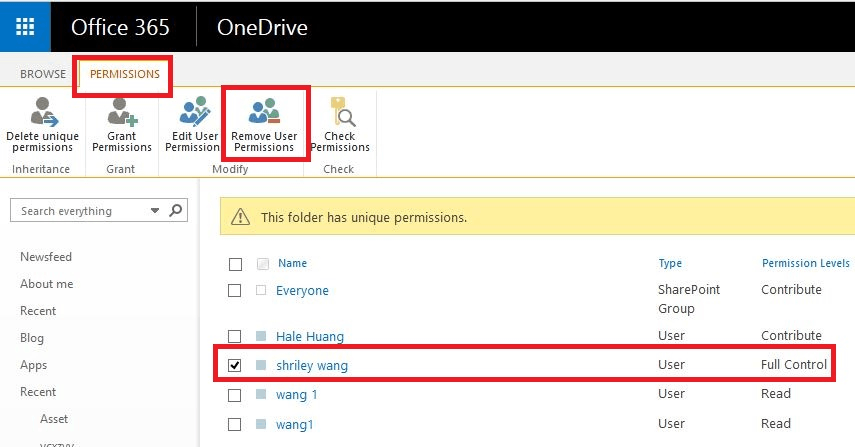
Task: Click the Remove User Permissions icon
Action: click(264, 110)
